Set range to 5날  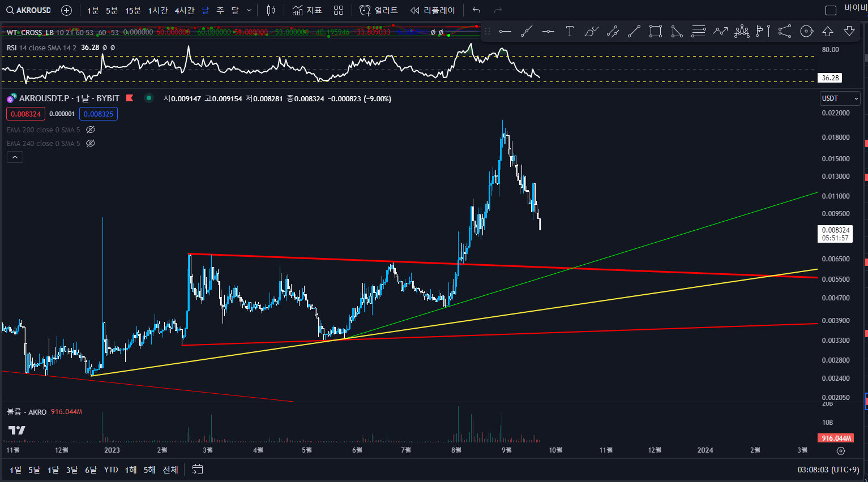pyautogui.click(x=35, y=470)
